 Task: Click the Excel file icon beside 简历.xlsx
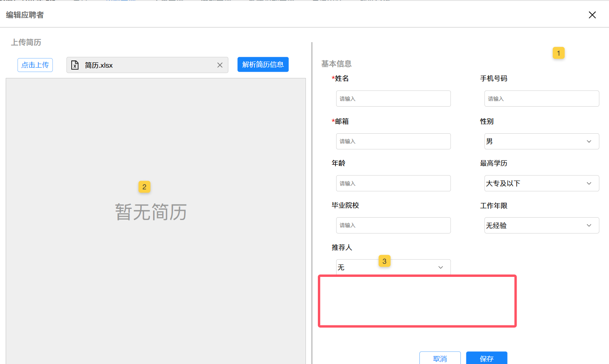(75, 65)
